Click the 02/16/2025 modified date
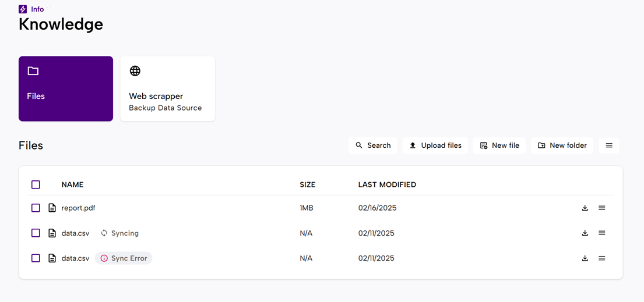 point(378,208)
